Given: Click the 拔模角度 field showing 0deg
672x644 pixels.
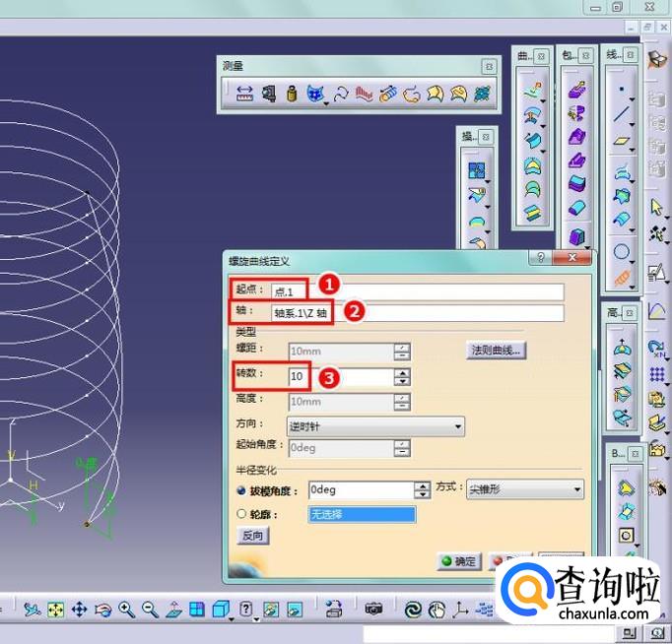Looking at the screenshot, I should 362,490.
